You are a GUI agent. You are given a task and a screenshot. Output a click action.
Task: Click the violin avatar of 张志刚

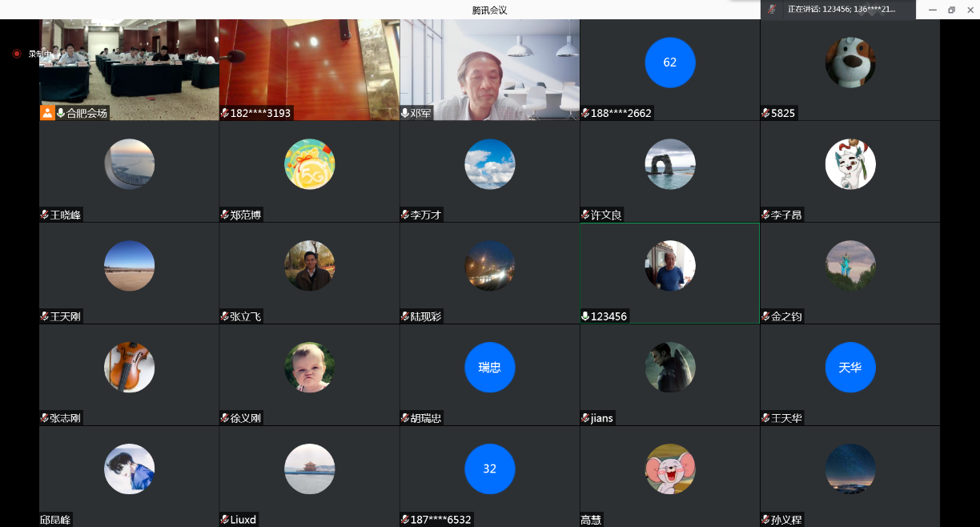point(129,368)
